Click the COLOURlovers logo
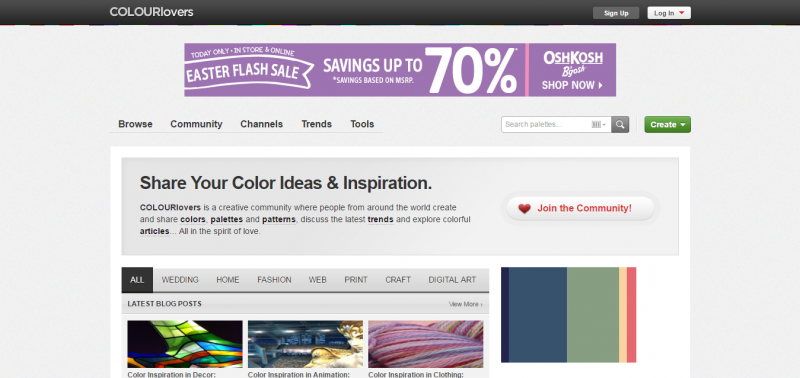 [x=151, y=12]
